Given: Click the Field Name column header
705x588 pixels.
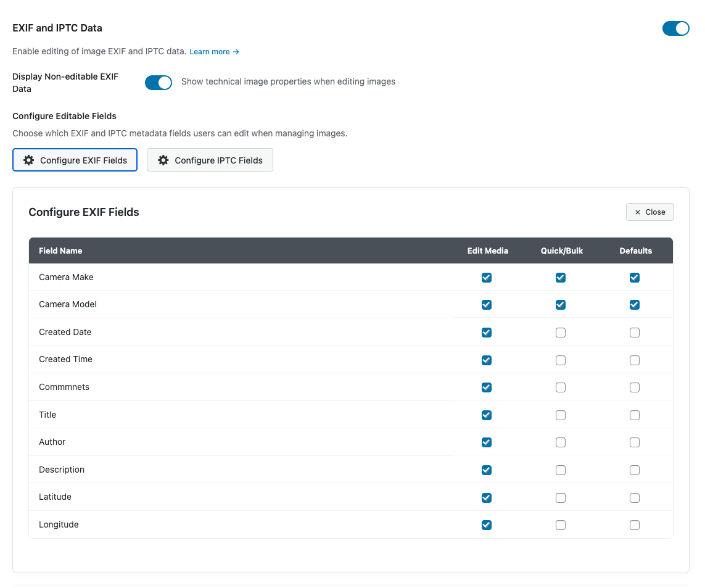Looking at the screenshot, I should (60, 251).
